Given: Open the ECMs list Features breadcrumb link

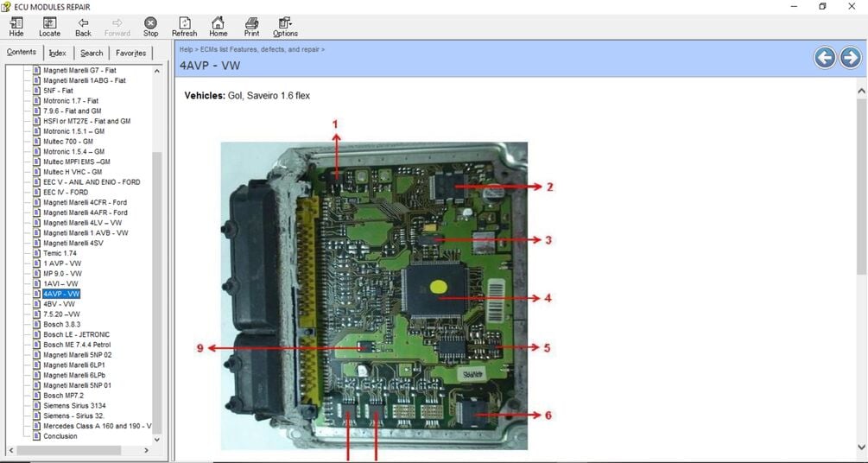Looking at the screenshot, I should pyautogui.click(x=260, y=49).
